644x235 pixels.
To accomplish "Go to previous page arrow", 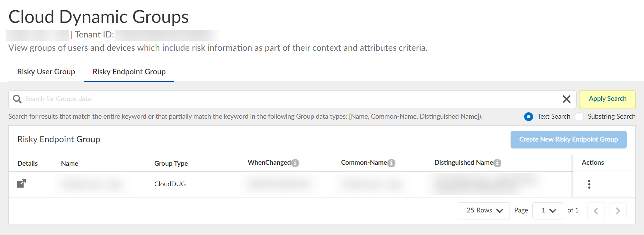I will point(596,211).
